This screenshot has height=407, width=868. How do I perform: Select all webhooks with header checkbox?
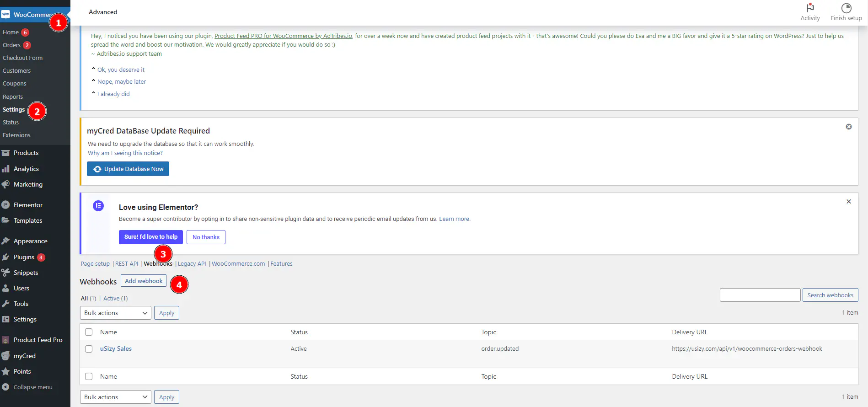[89, 332]
